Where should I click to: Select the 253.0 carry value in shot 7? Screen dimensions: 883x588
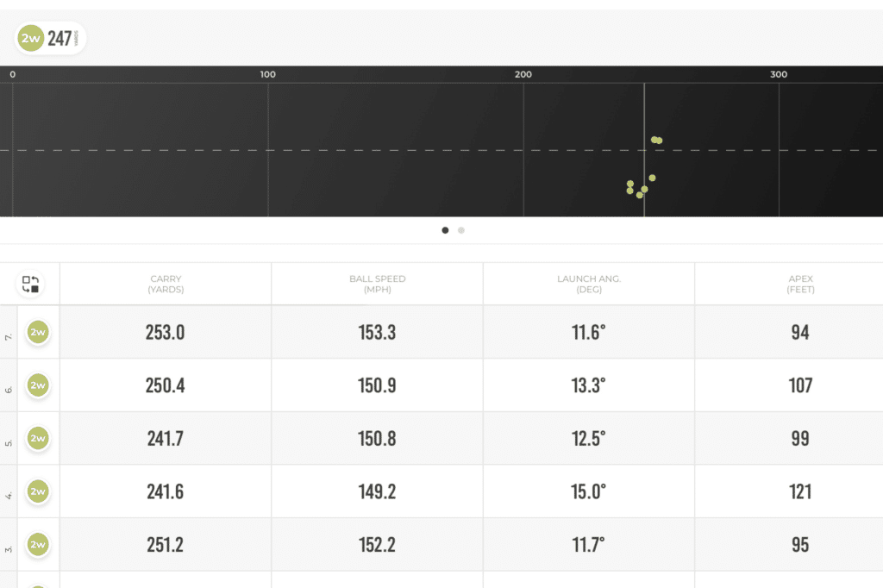pos(165,332)
